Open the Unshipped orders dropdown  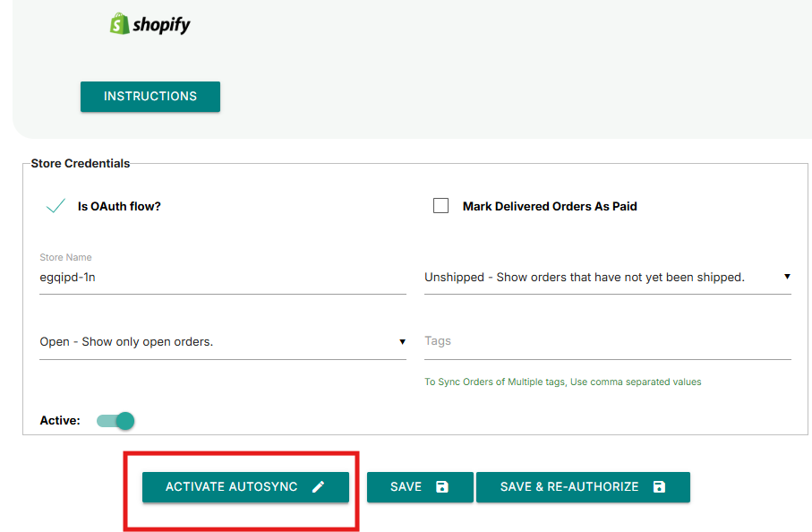point(600,278)
